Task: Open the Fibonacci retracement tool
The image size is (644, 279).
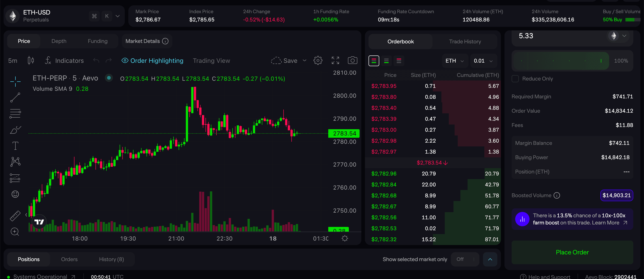Action: click(15, 114)
